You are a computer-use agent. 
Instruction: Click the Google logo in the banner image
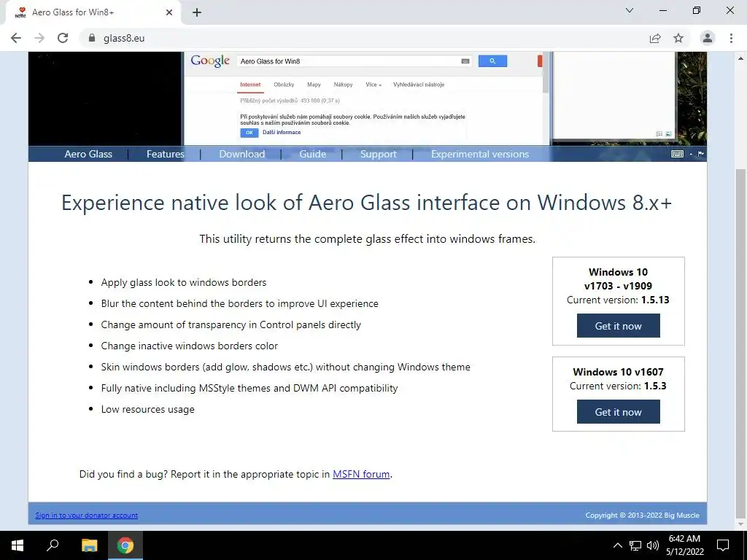(210, 61)
